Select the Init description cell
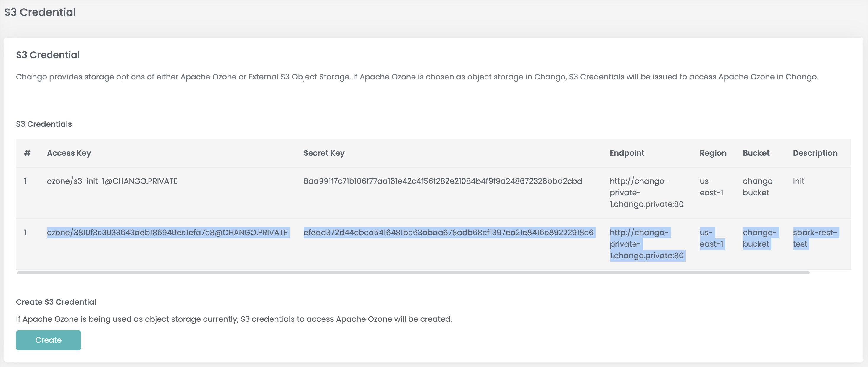This screenshot has width=868, height=367. coord(798,181)
